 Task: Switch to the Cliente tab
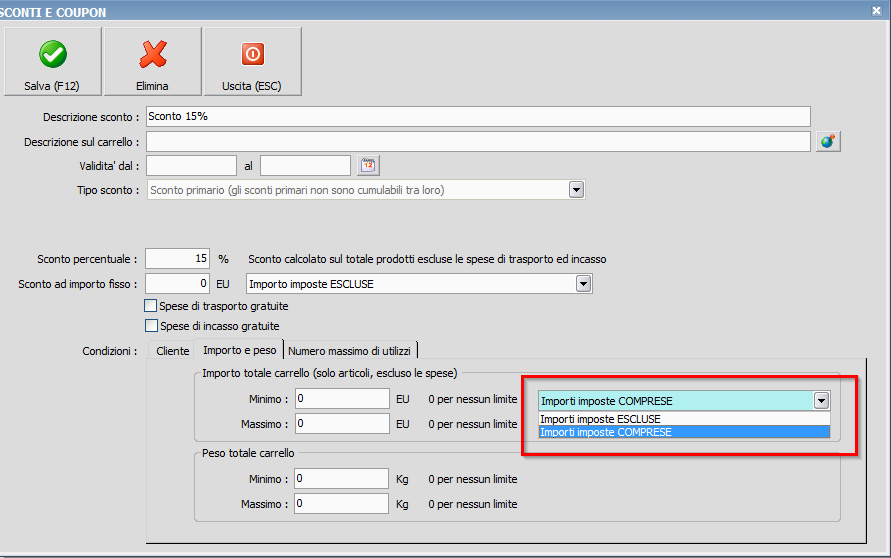pos(172,351)
